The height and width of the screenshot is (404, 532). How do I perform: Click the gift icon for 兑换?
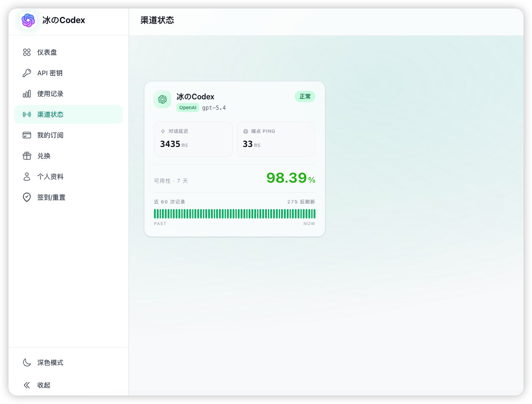pos(27,156)
